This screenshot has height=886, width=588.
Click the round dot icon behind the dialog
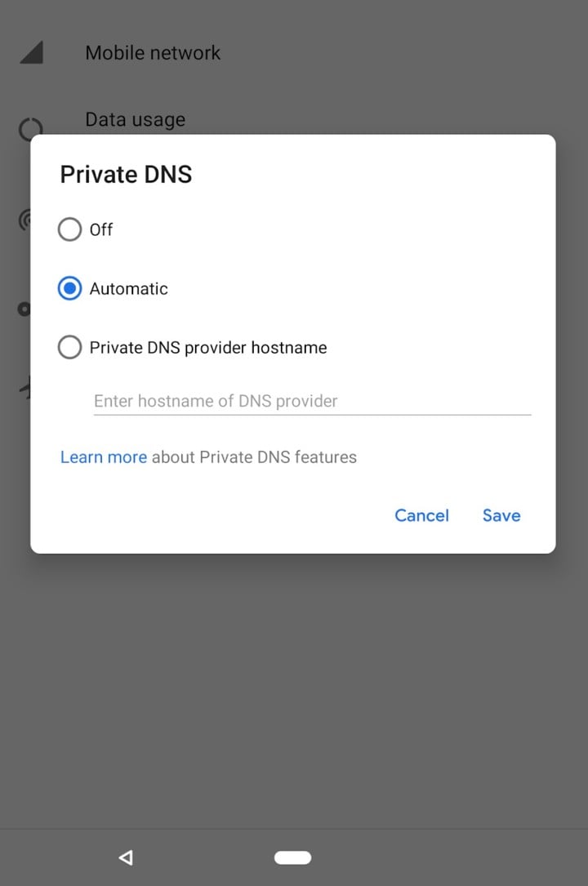[24, 309]
